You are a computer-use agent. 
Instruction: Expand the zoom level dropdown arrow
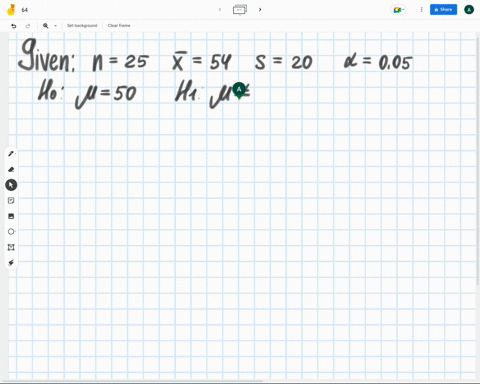(56, 26)
